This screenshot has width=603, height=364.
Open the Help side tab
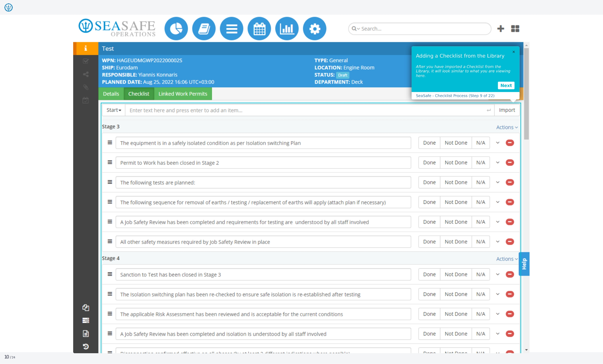click(x=524, y=264)
